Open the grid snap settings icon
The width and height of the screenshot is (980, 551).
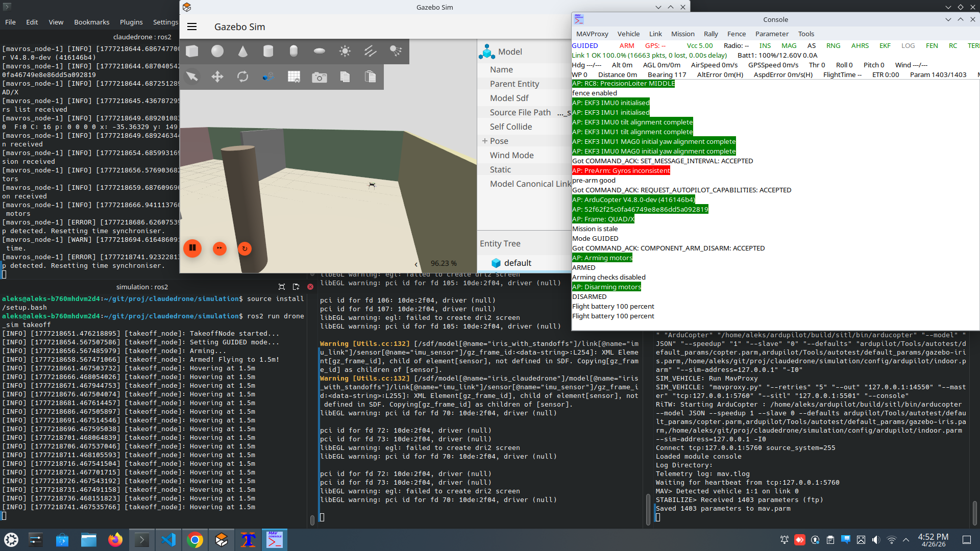point(294,77)
